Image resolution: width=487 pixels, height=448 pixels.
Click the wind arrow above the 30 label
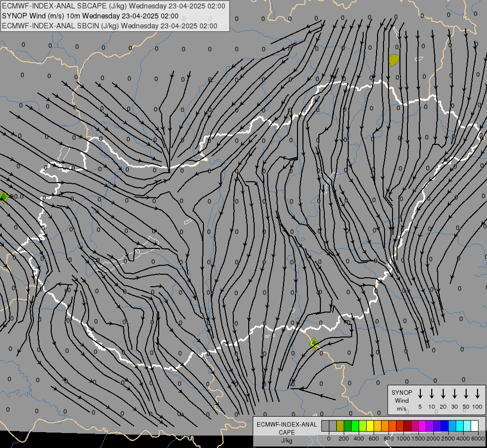(454, 394)
